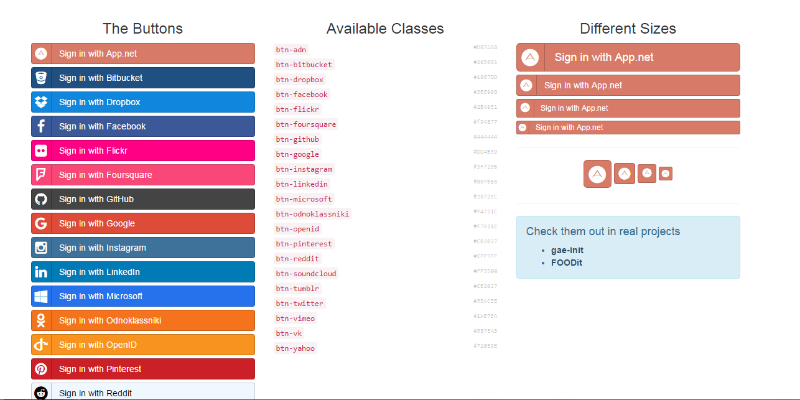The height and width of the screenshot is (400, 800).
Task: Select the btn-bitbucket class name
Action: [304, 64]
